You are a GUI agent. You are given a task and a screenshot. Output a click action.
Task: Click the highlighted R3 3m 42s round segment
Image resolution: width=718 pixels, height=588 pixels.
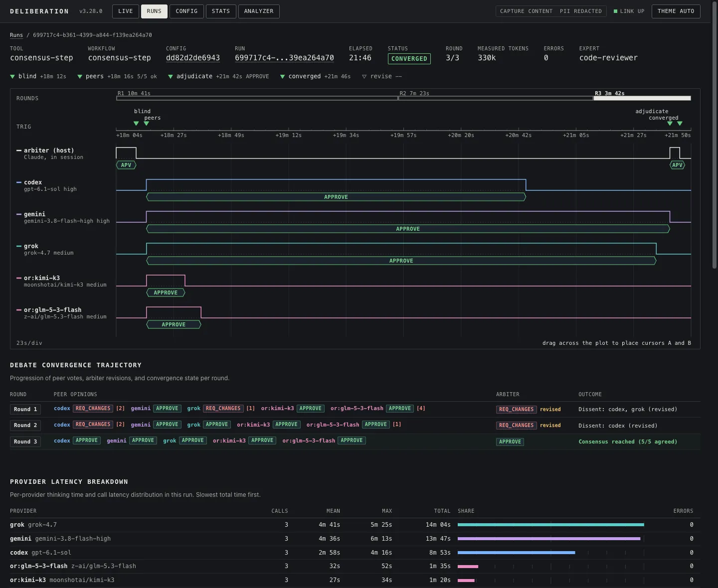coord(642,98)
